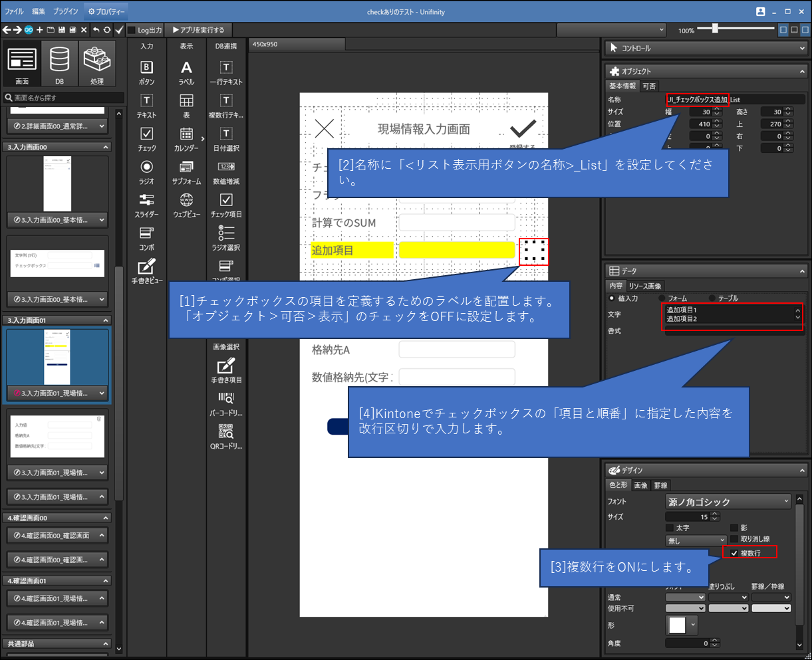Open the DB section in sidebar
812x660 pixels.
click(60, 63)
